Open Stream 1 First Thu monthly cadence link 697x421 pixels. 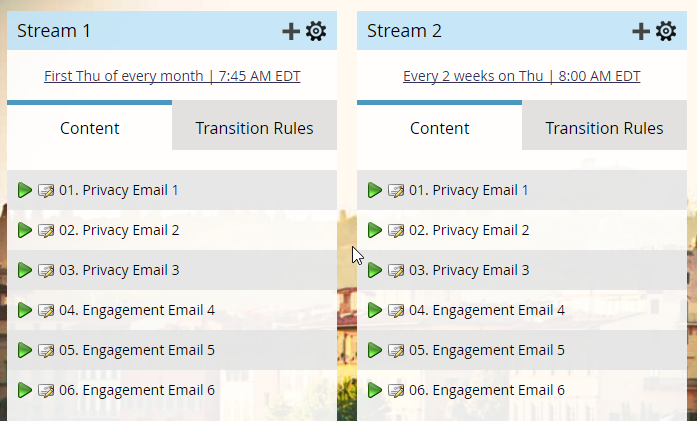coord(172,76)
